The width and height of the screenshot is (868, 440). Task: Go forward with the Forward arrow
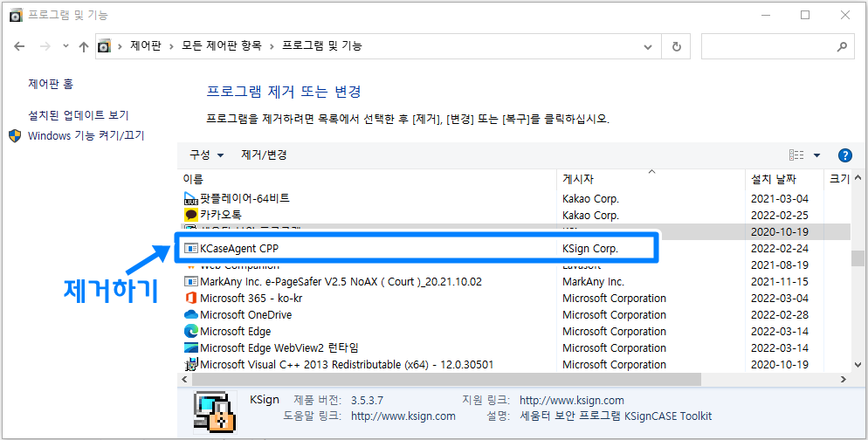point(45,46)
